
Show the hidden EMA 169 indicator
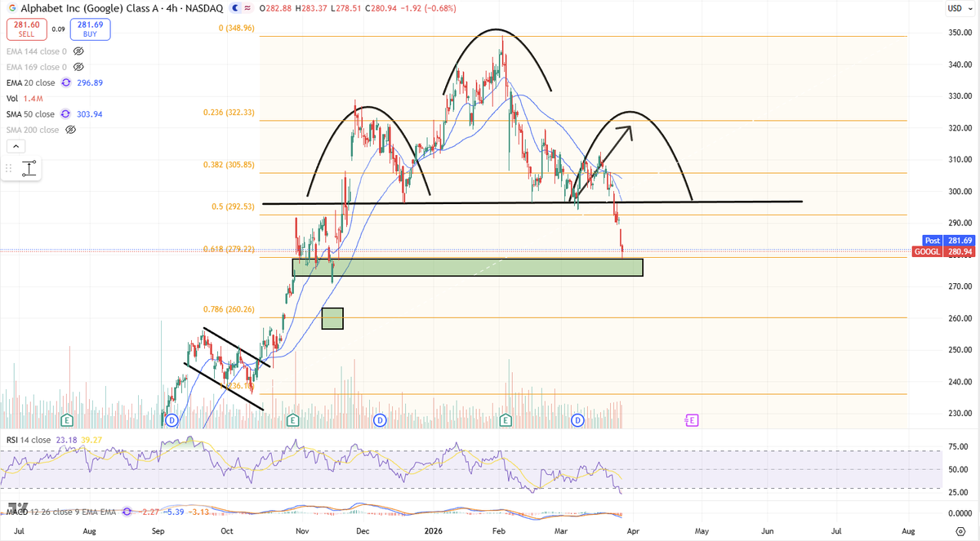click(78, 67)
